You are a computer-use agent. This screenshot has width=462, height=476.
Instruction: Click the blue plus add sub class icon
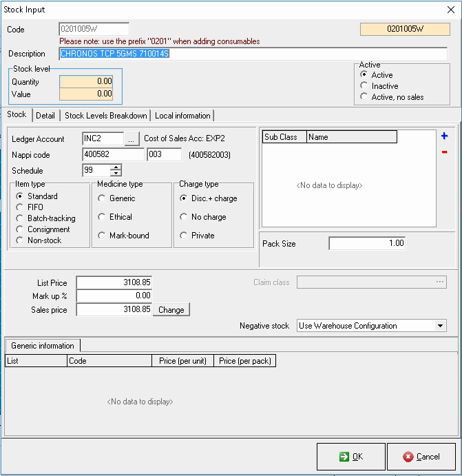[444, 136]
